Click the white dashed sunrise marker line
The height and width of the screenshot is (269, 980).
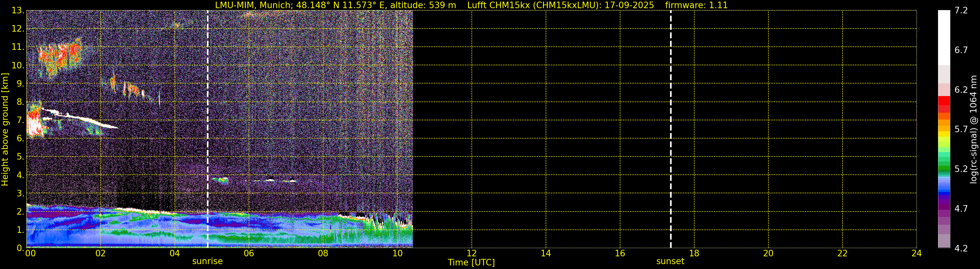point(207,129)
